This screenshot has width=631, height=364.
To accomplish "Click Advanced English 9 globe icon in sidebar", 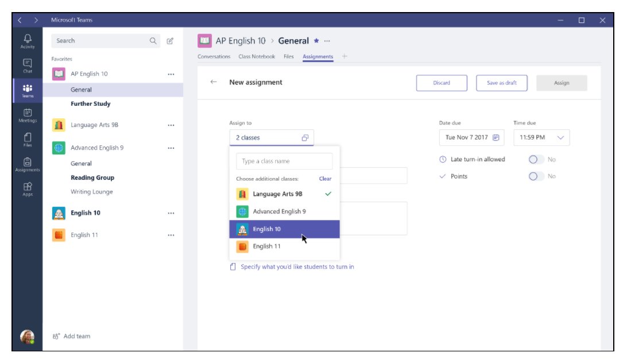I will tap(59, 148).
